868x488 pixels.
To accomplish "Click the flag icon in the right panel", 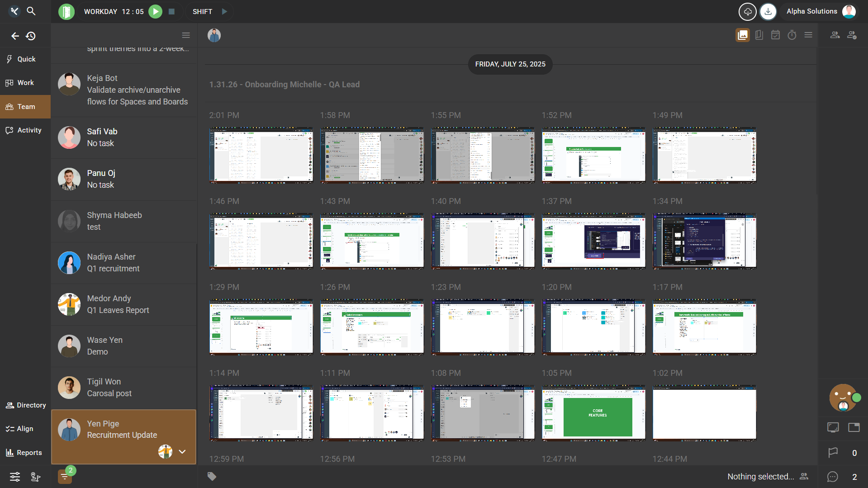I will click(833, 453).
